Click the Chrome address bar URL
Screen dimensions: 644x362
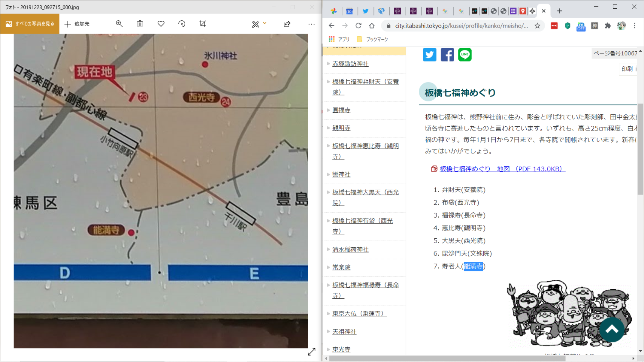[461, 26]
